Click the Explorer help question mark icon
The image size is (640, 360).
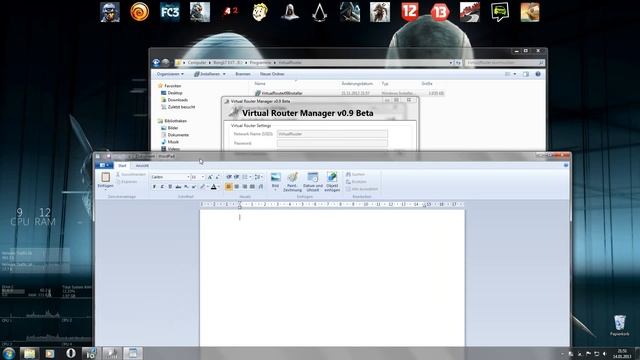[x=538, y=74]
